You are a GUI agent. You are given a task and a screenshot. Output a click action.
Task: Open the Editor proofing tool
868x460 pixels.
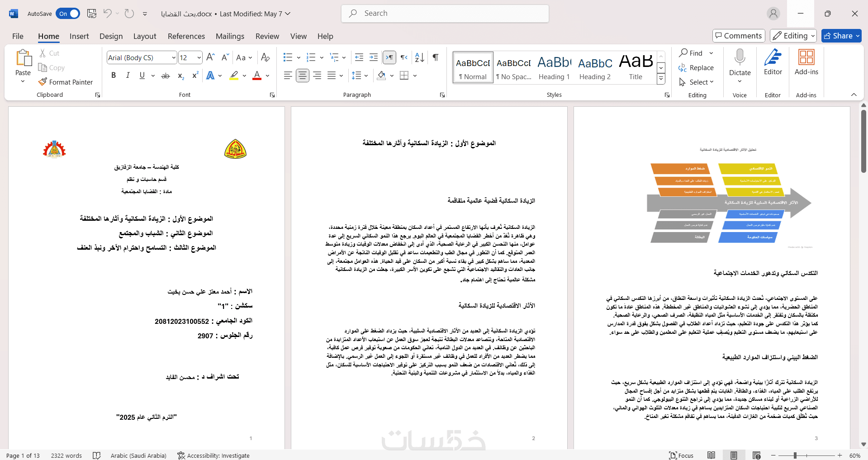point(773,62)
